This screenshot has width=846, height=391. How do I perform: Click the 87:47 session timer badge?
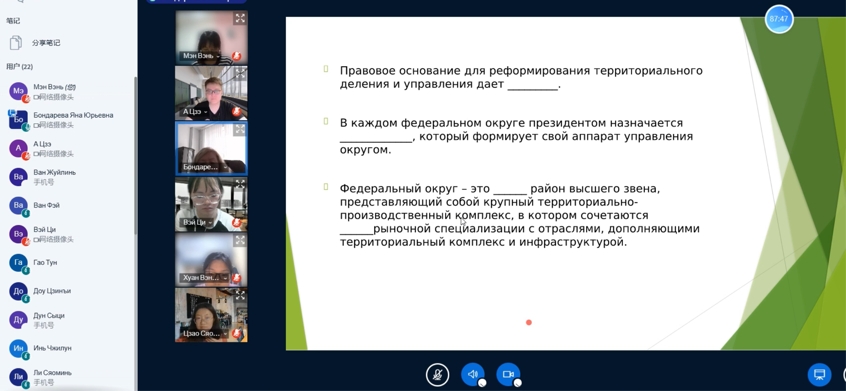779,19
